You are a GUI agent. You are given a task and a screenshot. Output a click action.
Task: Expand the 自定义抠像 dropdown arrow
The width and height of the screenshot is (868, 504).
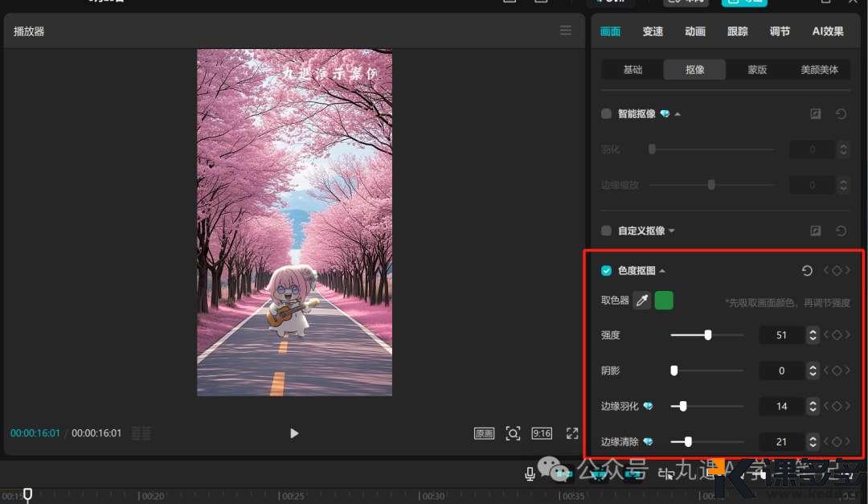pyautogui.click(x=671, y=231)
